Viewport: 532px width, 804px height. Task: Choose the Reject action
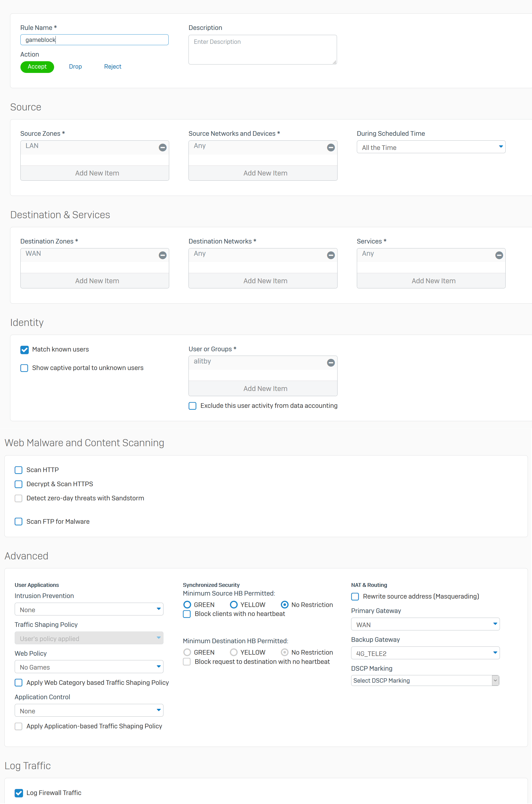pyautogui.click(x=113, y=66)
